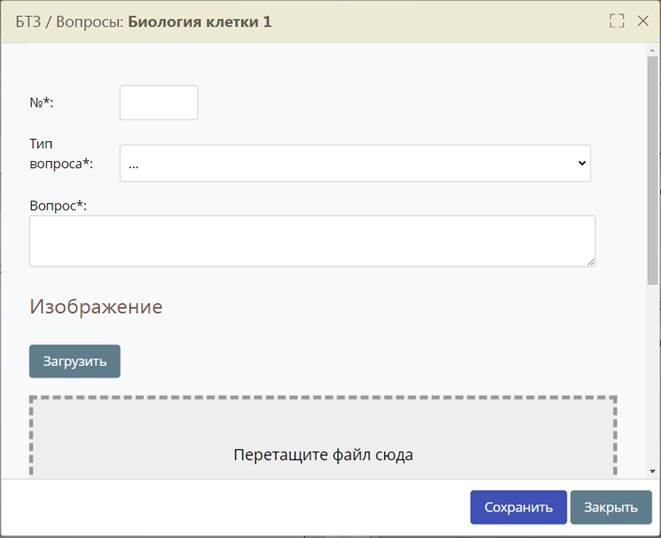Open the Тип вопроса dropdown list
The width and height of the screenshot is (661, 538).
354,163
